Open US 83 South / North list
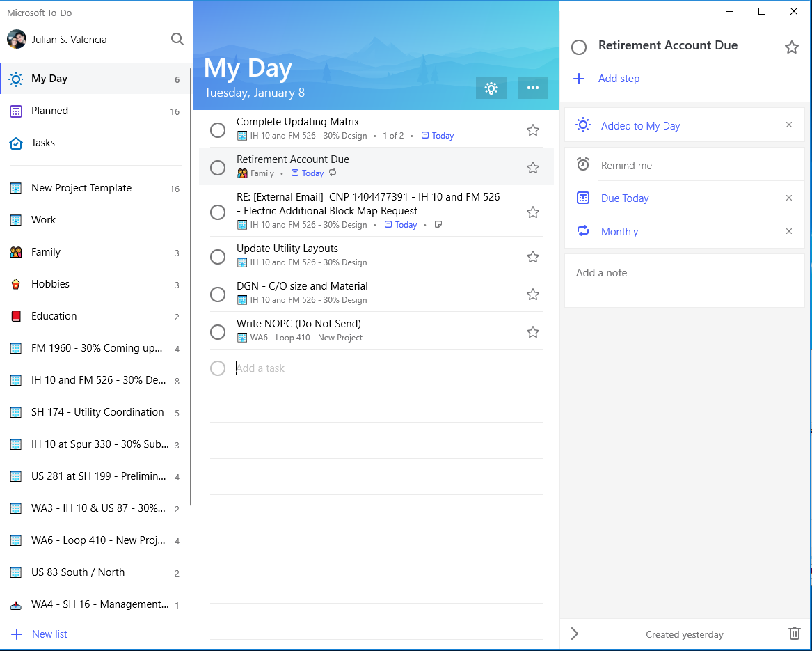Image resolution: width=812 pixels, height=651 pixels. click(96, 573)
